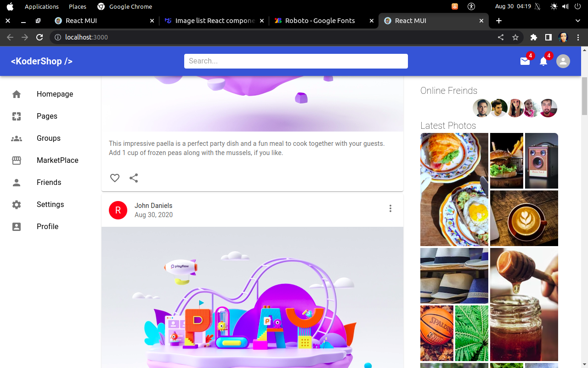588x368 pixels.
Task: Open the Applications menu
Action: coord(42,6)
